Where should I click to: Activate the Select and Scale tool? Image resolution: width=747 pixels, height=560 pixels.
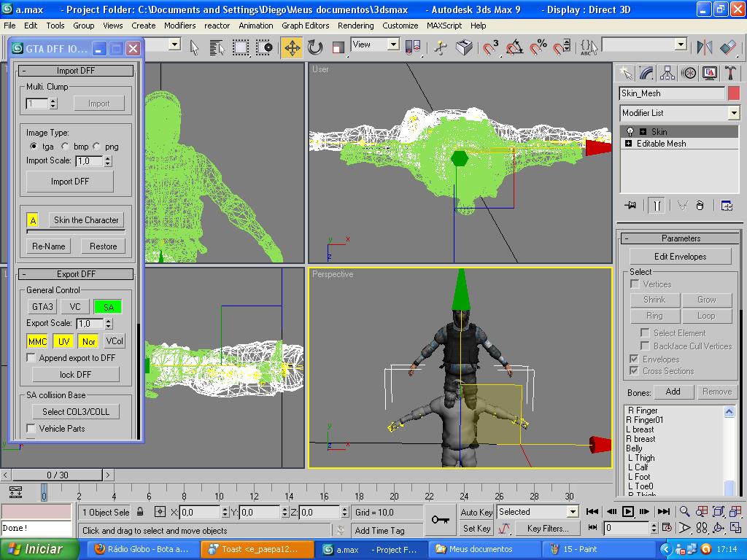pos(338,47)
